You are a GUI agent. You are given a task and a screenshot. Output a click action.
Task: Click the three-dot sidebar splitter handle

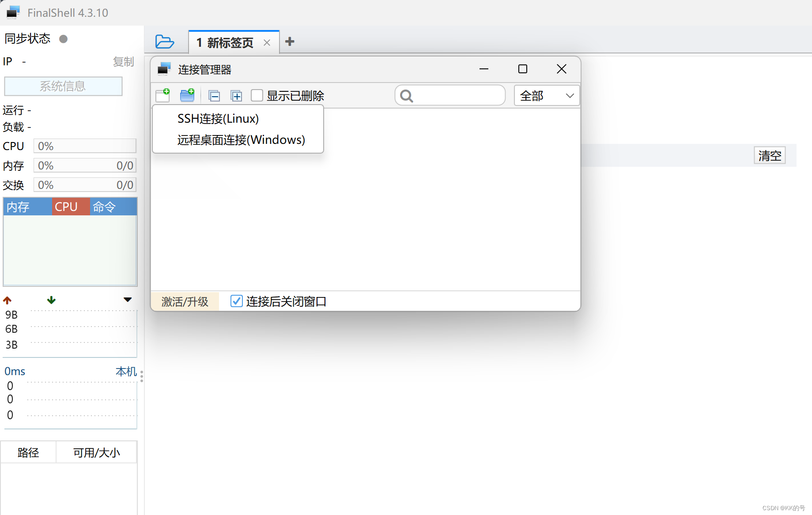coord(141,376)
